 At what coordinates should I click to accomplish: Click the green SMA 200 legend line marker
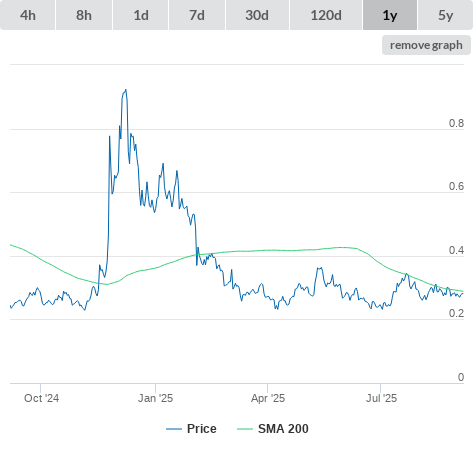[245, 429]
